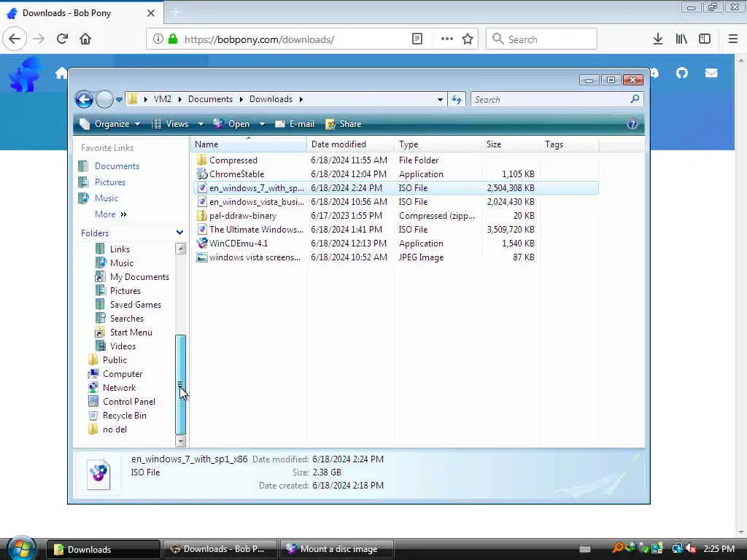Click the VM2 breadcrumb in address bar
The width and height of the screenshot is (747, 560).
(x=163, y=99)
